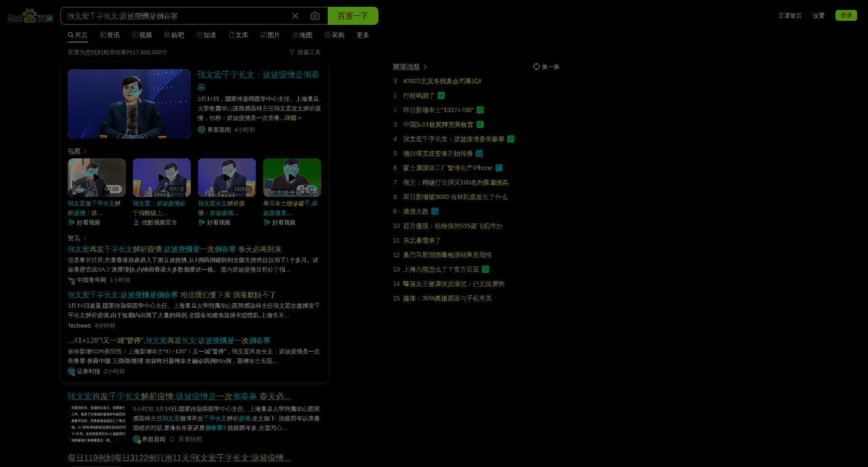Play the 优酷视频官方 video thumbnail
This screenshot has width=868, height=467.
pos(162,177)
